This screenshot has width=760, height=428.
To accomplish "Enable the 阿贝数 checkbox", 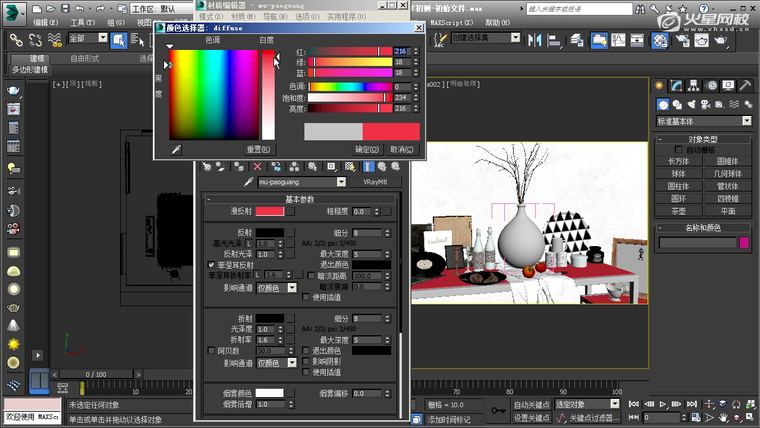I will tap(210, 351).
